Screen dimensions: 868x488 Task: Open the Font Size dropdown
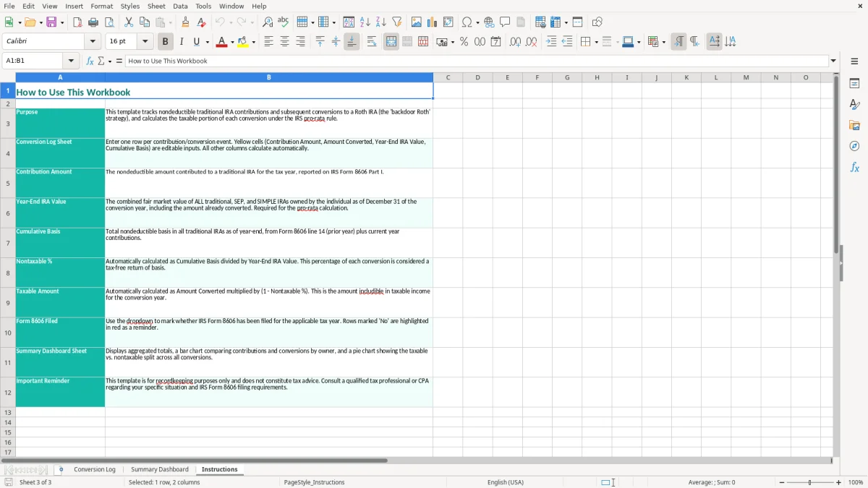click(145, 42)
